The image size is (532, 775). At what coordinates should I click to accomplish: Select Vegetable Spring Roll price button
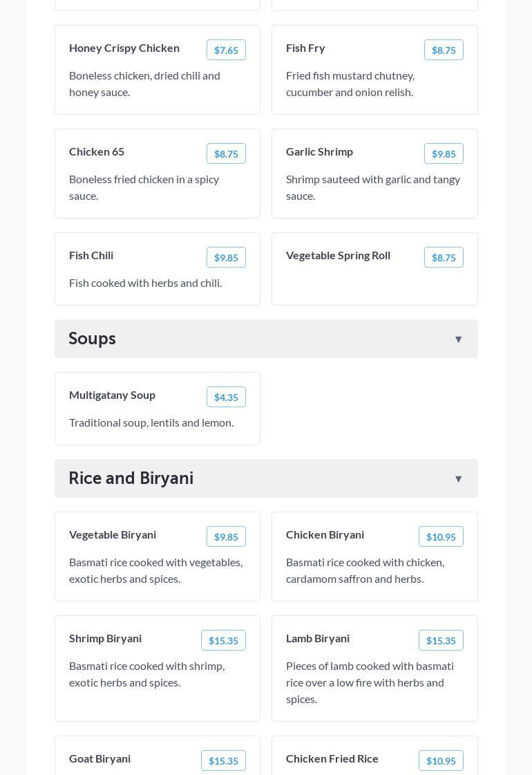click(444, 258)
